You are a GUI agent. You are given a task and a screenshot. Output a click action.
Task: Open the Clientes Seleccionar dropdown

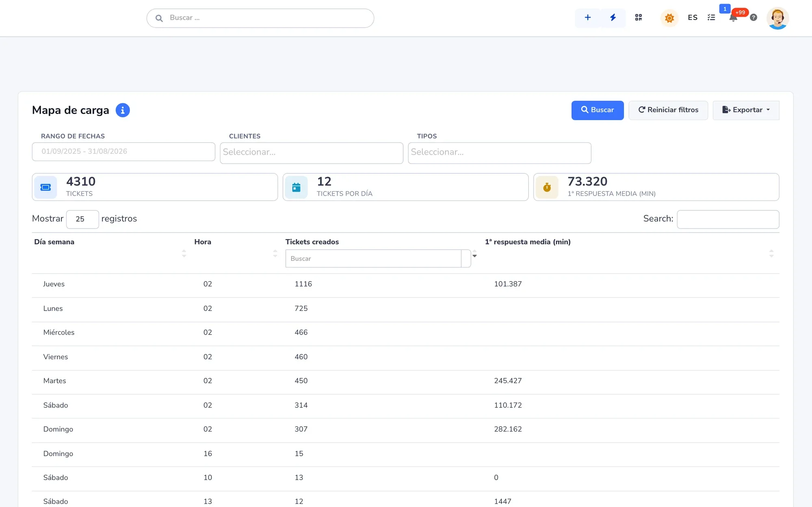[311, 153]
